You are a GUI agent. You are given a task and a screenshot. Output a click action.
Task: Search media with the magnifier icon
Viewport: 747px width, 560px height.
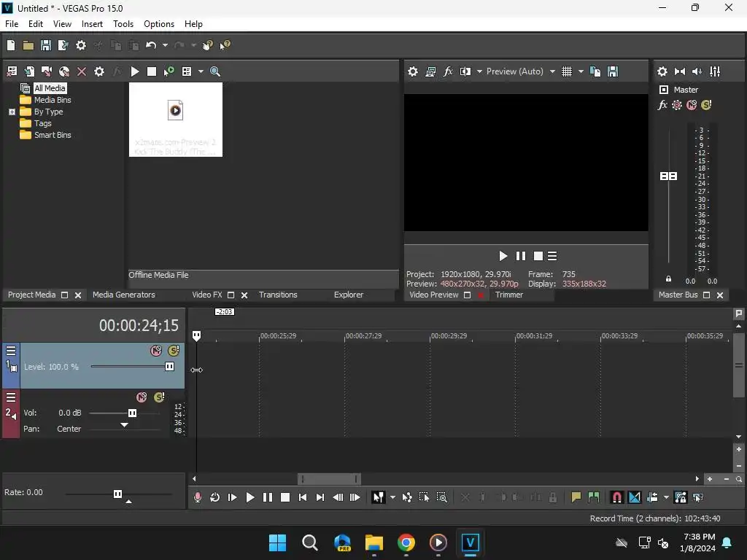coord(215,71)
